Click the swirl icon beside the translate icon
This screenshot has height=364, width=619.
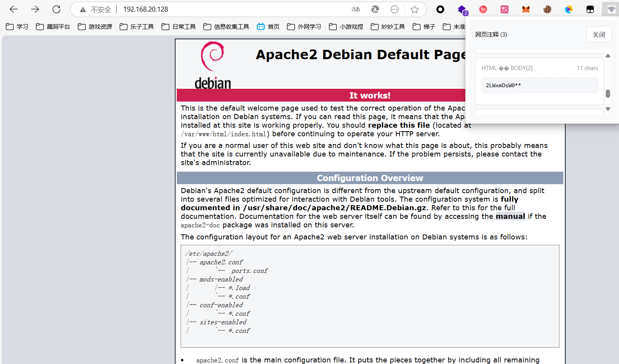[x=375, y=9]
